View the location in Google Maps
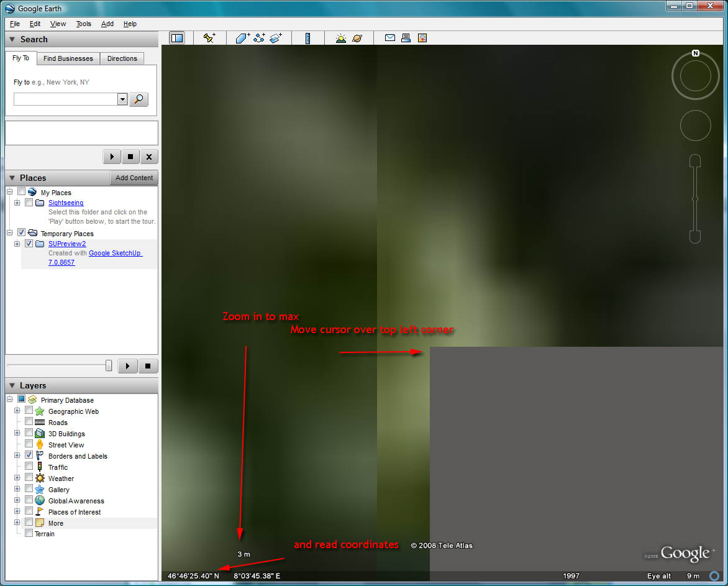This screenshot has height=586, width=728. tap(422, 38)
